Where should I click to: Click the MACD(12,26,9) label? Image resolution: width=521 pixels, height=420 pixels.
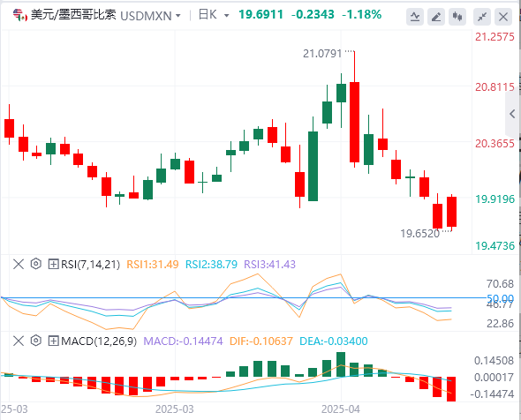coord(99,341)
